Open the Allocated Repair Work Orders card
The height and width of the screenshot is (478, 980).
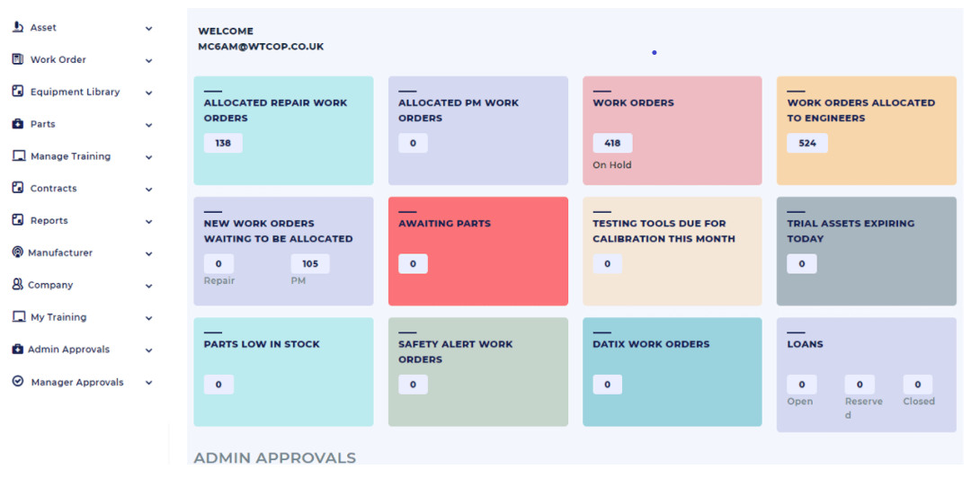pyautogui.click(x=283, y=130)
